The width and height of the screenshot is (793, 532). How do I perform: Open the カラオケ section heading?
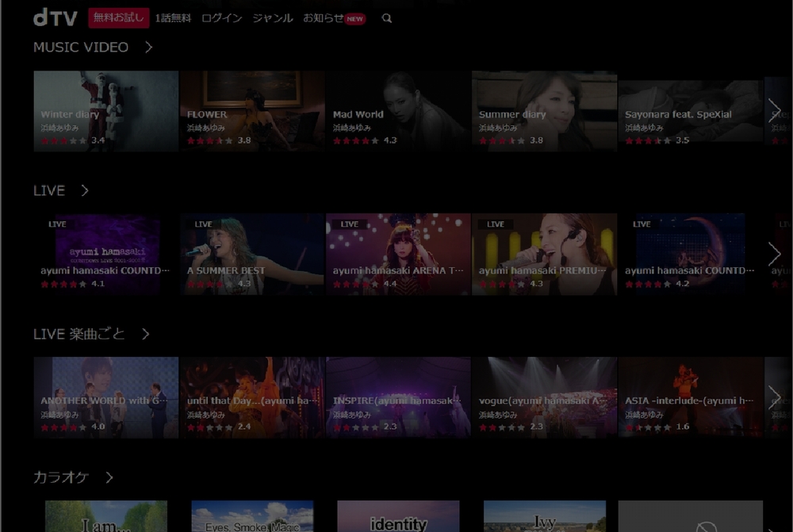61,477
